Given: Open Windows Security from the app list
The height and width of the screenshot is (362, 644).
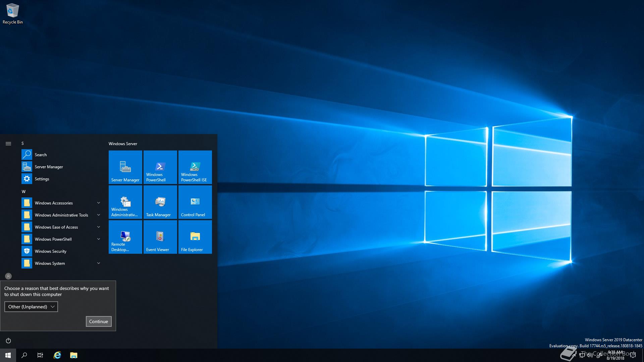Looking at the screenshot, I should (x=50, y=251).
